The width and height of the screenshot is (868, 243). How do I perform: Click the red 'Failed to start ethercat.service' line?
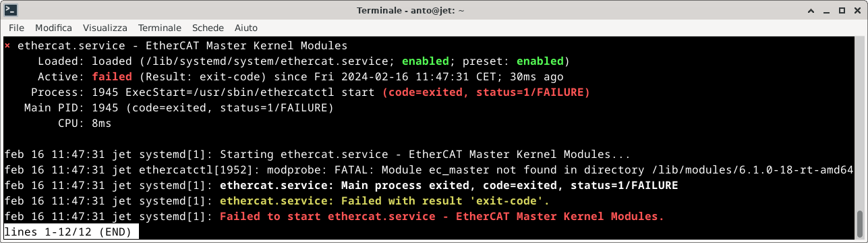point(442,217)
